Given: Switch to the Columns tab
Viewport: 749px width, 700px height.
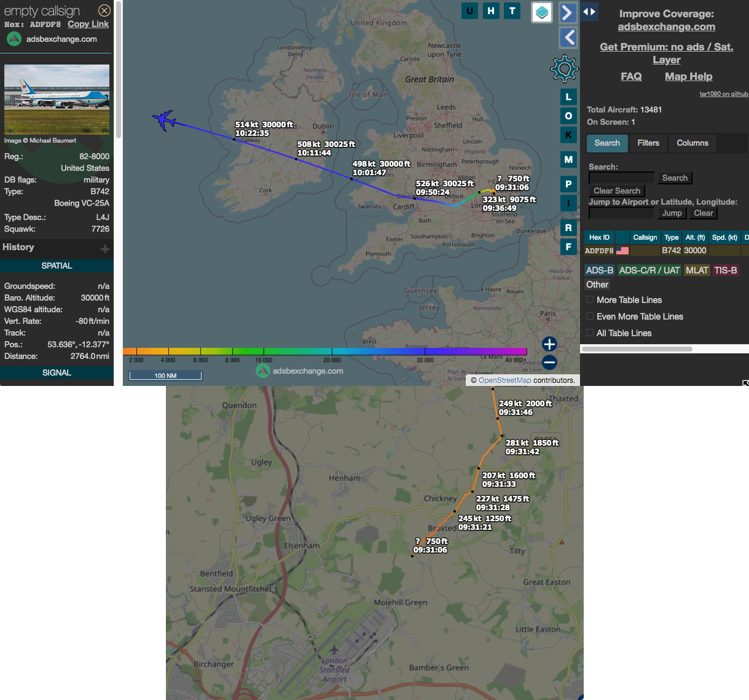Looking at the screenshot, I should click(692, 143).
